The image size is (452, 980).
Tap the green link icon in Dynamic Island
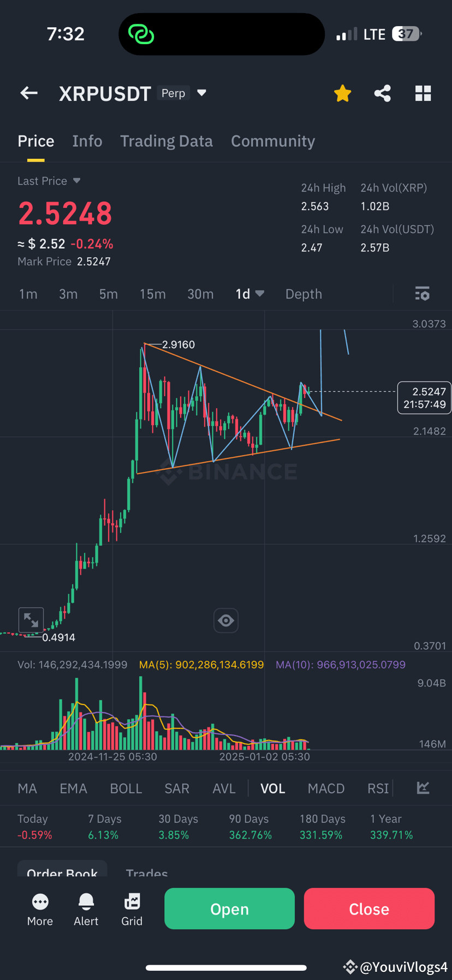pyautogui.click(x=141, y=34)
